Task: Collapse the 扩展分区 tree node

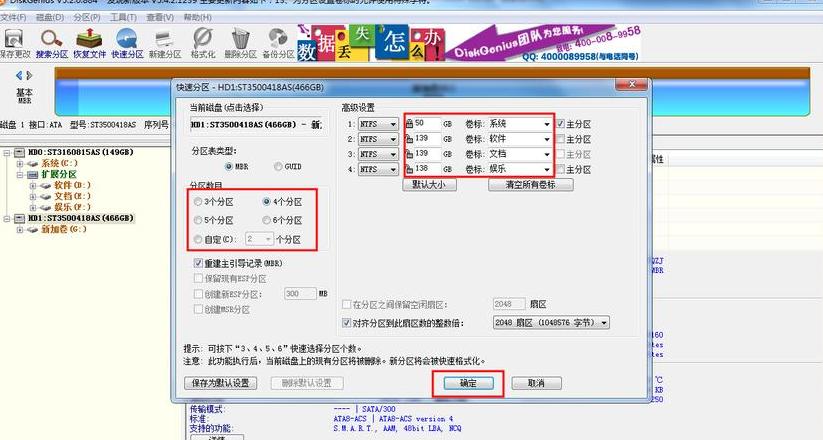Action: point(20,174)
